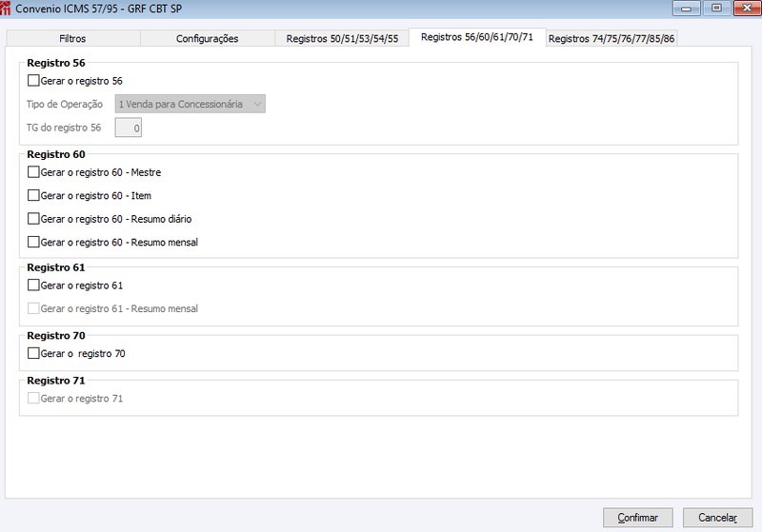Close the Convenio ICMS window

tap(747, 9)
